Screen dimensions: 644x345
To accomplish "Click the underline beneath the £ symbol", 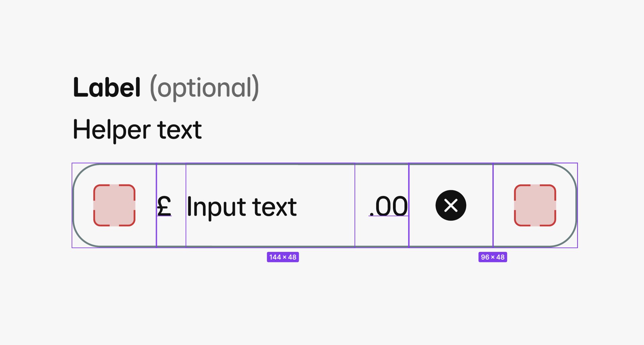I will coord(164,216).
